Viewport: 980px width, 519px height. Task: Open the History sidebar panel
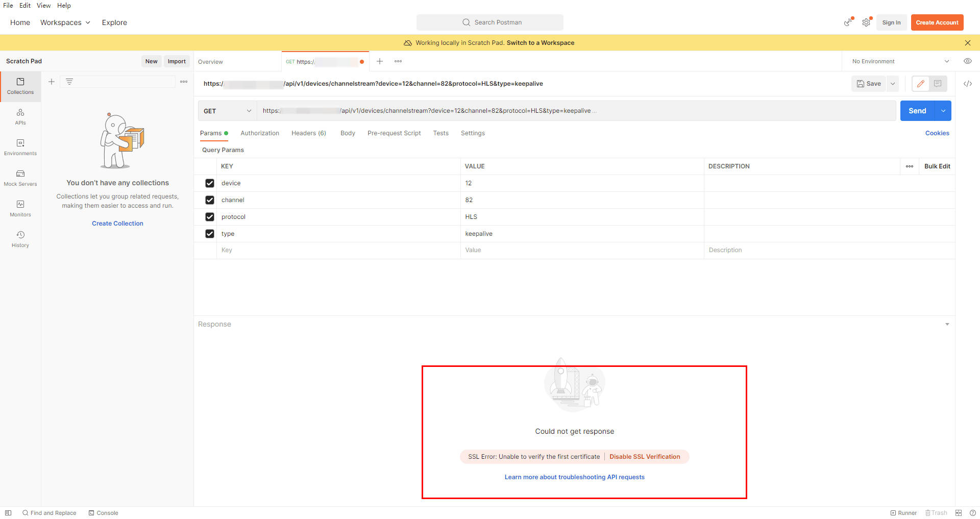tap(20, 239)
